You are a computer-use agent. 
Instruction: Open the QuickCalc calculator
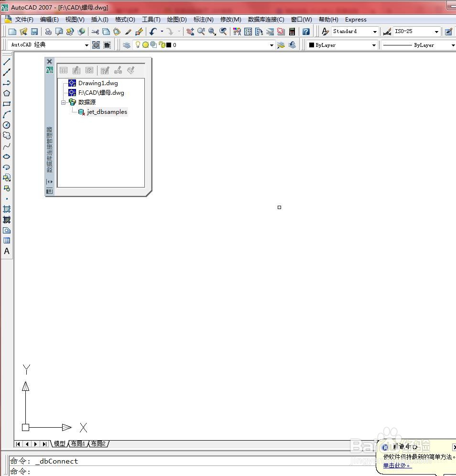pos(292,32)
